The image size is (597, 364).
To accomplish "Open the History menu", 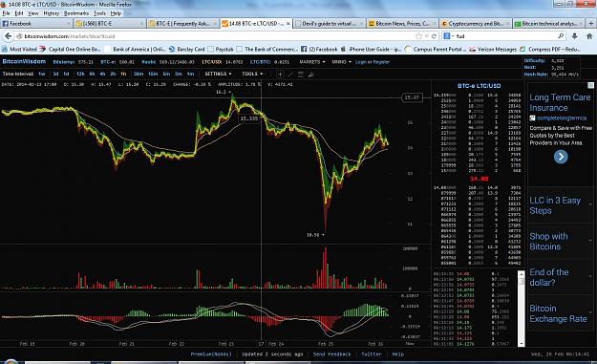I will pyautogui.click(x=52, y=13).
